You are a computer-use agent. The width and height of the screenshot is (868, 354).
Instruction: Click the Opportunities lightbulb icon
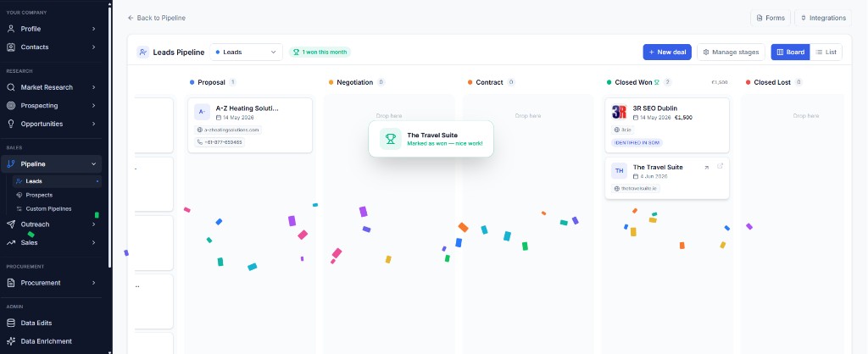(x=10, y=124)
